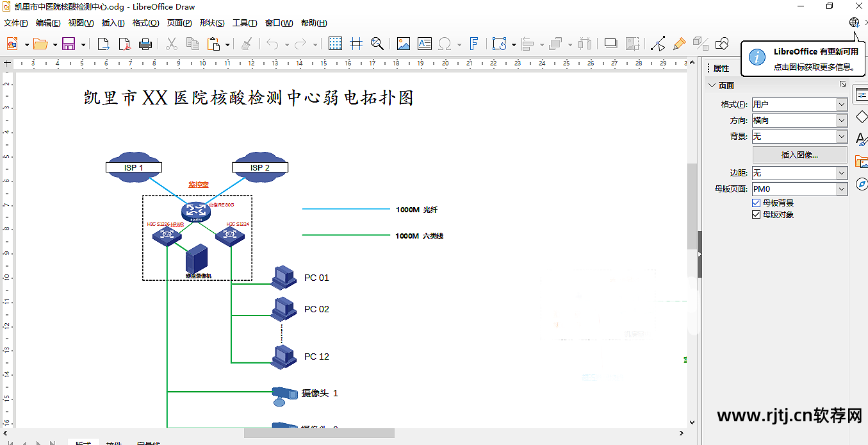868x445 pixels.
Task: Click the Open file folder icon
Action: 40,44
